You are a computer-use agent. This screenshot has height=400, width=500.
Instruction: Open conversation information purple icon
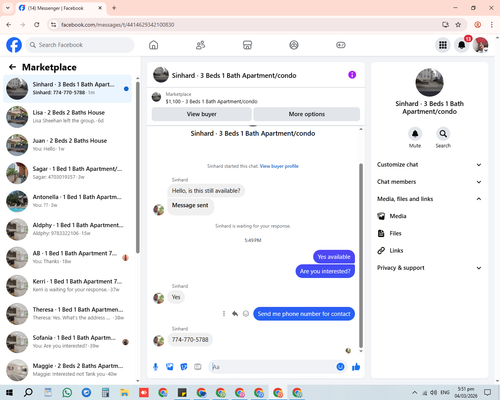tap(352, 75)
